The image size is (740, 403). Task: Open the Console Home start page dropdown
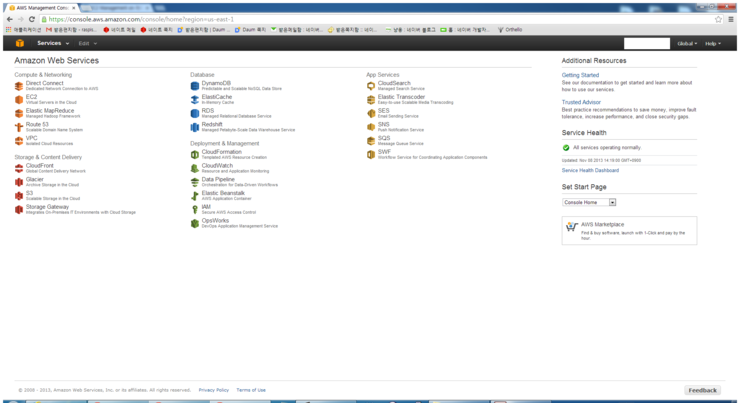point(589,202)
